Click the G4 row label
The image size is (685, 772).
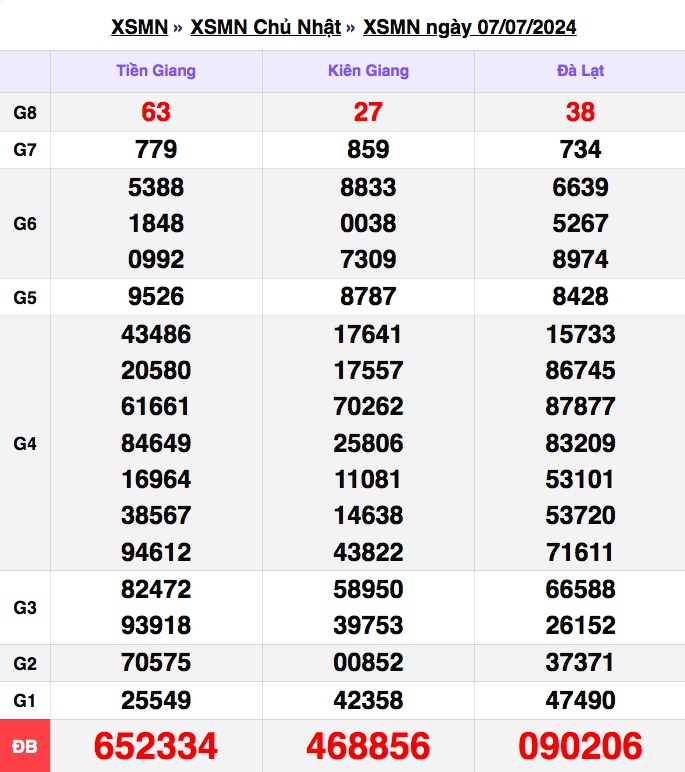25,444
